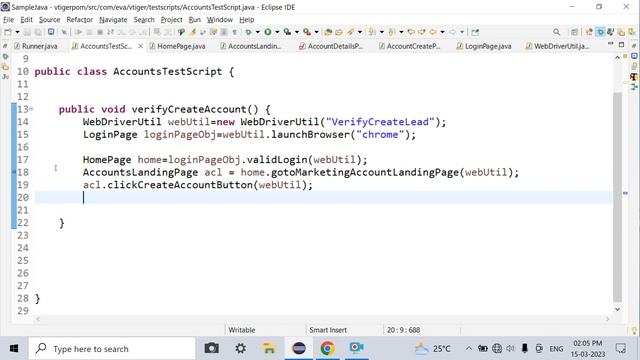Click line number 18 in the gutter

coord(23,172)
